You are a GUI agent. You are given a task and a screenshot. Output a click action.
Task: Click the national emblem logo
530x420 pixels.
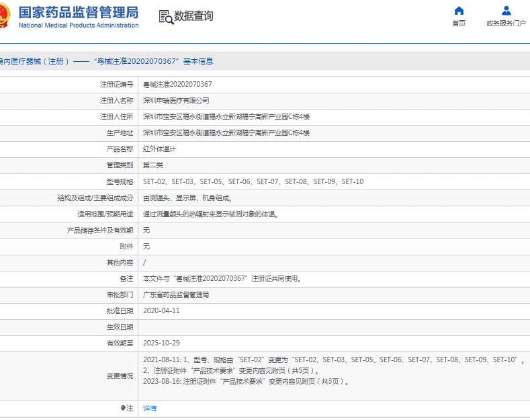(5, 15)
